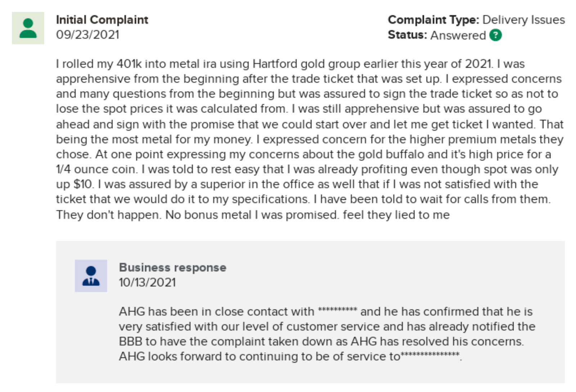The width and height of the screenshot is (576, 392).
Task: Click the green complainant avatar icon
Action: pyautogui.click(x=28, y=28)
